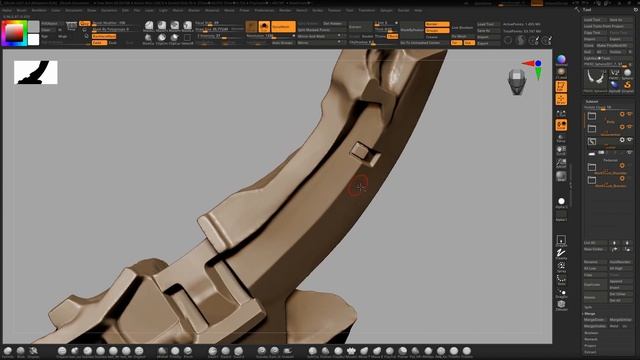
Task: Click the empty circle icon near point counts
Action: [x=508, y=40]
